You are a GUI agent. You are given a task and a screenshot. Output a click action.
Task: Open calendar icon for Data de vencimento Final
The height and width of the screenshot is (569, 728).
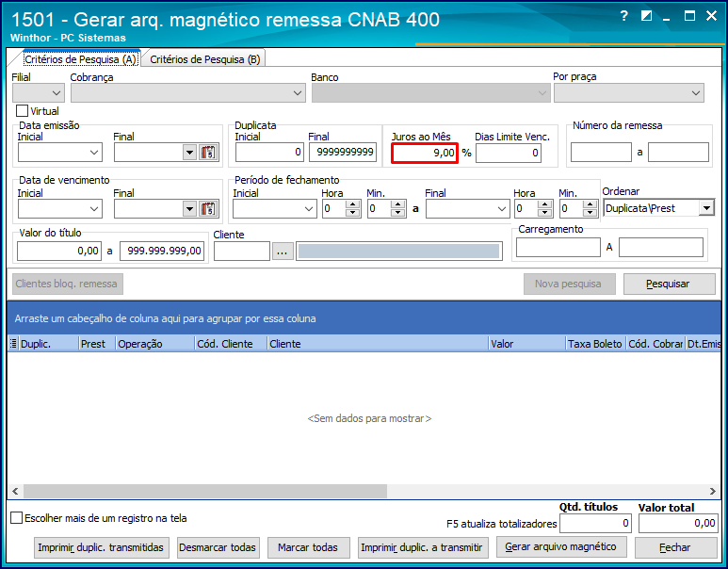208,209
